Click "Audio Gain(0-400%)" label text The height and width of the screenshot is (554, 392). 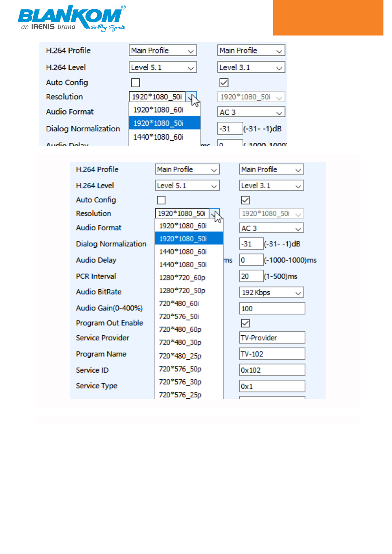tap(109, 308)
